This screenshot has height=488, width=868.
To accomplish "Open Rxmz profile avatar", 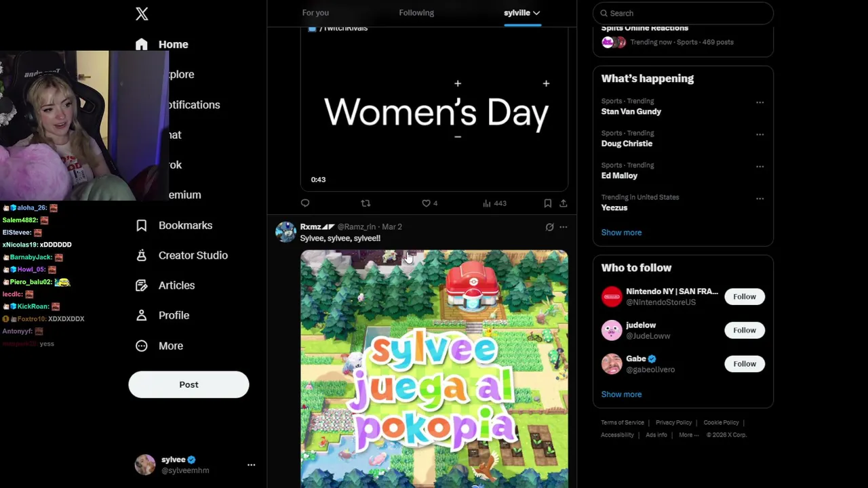I will pyautogui.click(x=285, y=232).
